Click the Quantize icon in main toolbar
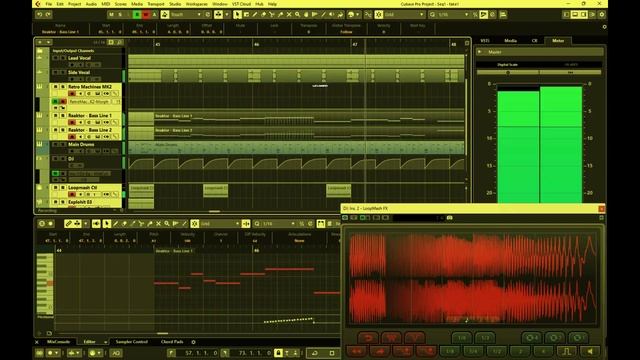Viewport: 640px width, 360px height. pyautogui.click(x=432, y=15)
